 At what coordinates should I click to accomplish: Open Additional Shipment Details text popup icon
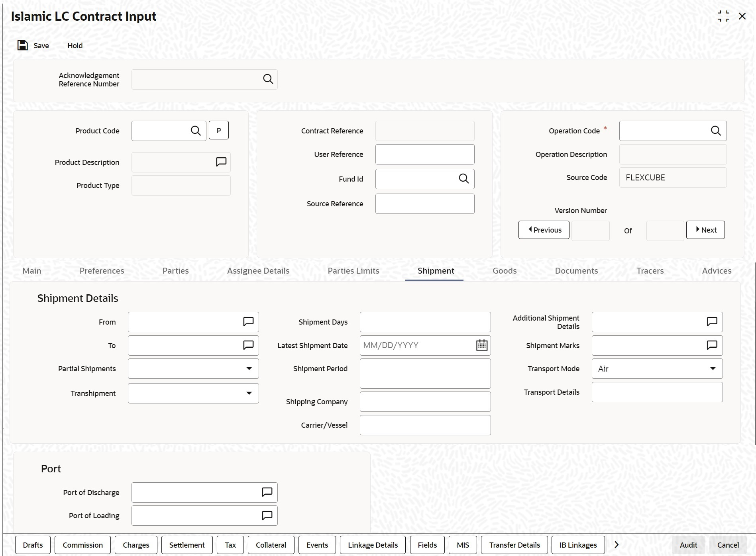point(712,321)
